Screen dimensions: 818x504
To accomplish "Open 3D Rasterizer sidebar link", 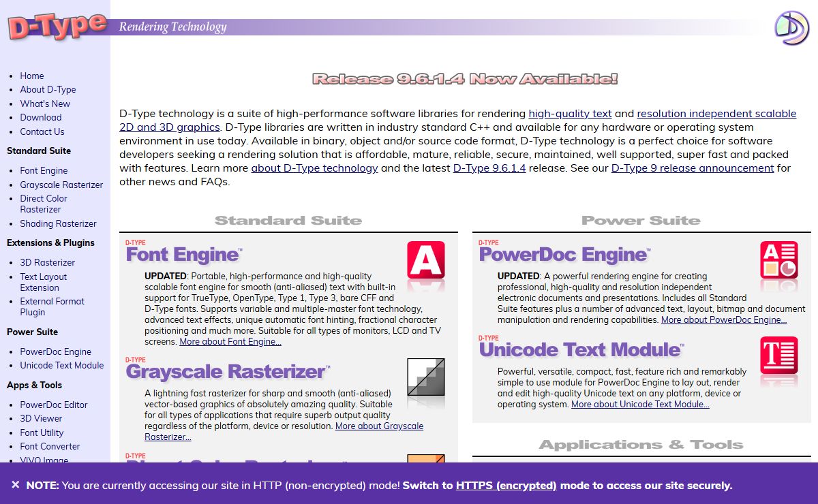I will coord(48,262).
